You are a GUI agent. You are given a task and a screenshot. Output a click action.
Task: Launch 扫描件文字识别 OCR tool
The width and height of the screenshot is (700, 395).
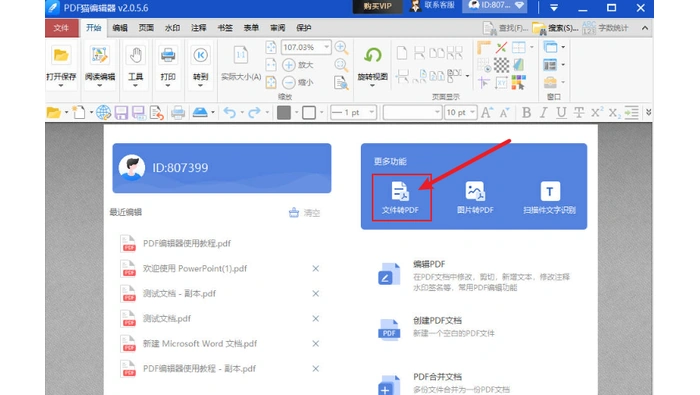click(x=550, y=197)
